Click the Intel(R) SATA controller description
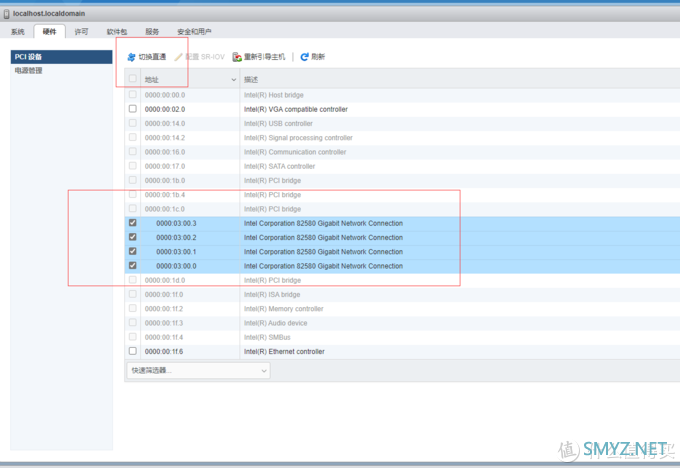Image resolution: width=680 pixels, height=468 pixels. [x=279, y=166]
